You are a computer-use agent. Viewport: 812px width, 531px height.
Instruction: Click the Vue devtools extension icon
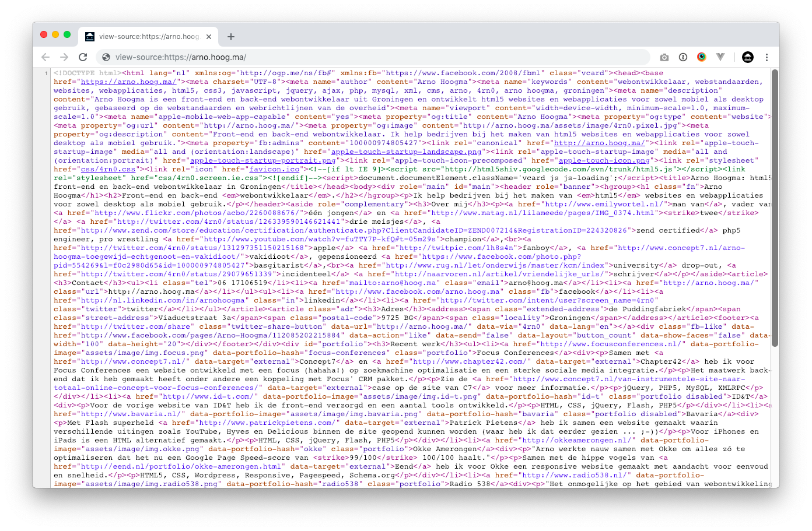pyautogui.click(x=720, y=57)
